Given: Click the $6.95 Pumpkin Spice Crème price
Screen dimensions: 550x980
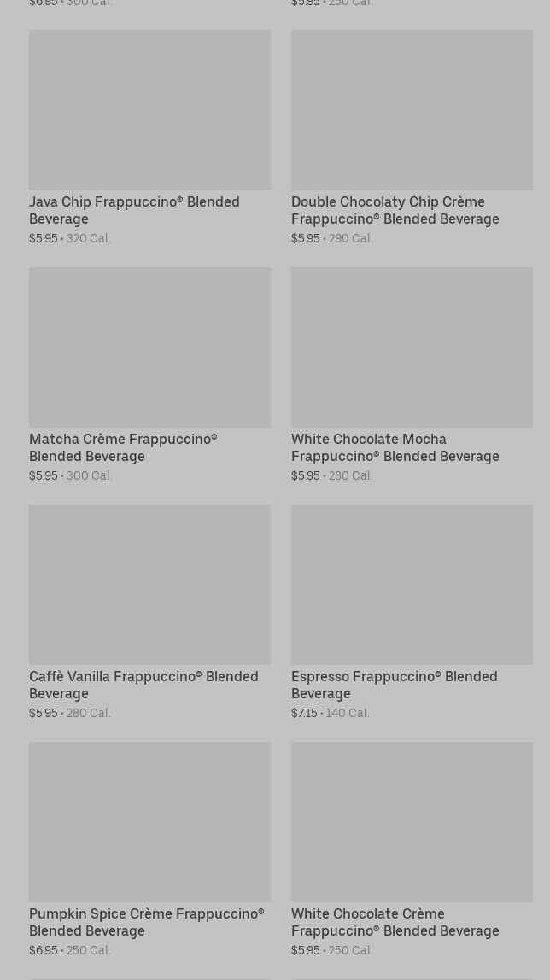Looking at the screenshot, I should pos(44,950).
